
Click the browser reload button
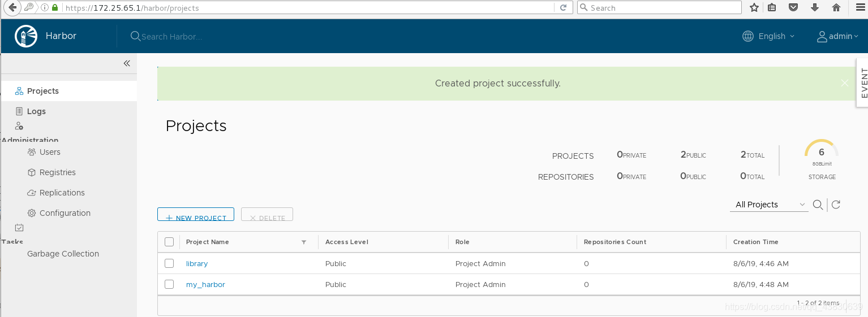[563, 7]
